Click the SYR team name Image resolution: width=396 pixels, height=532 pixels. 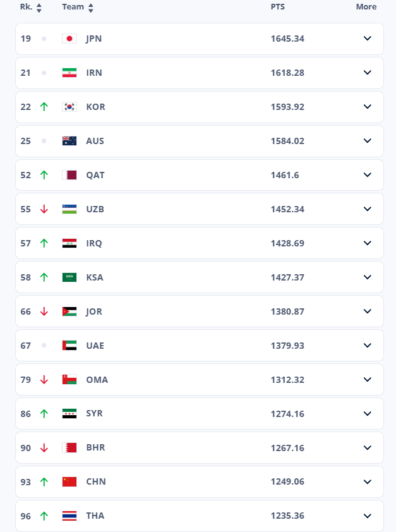point(95,414)
